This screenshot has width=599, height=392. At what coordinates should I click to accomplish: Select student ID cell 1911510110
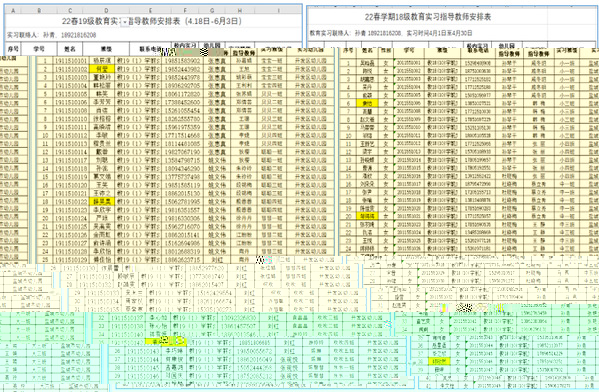[71, 119]
